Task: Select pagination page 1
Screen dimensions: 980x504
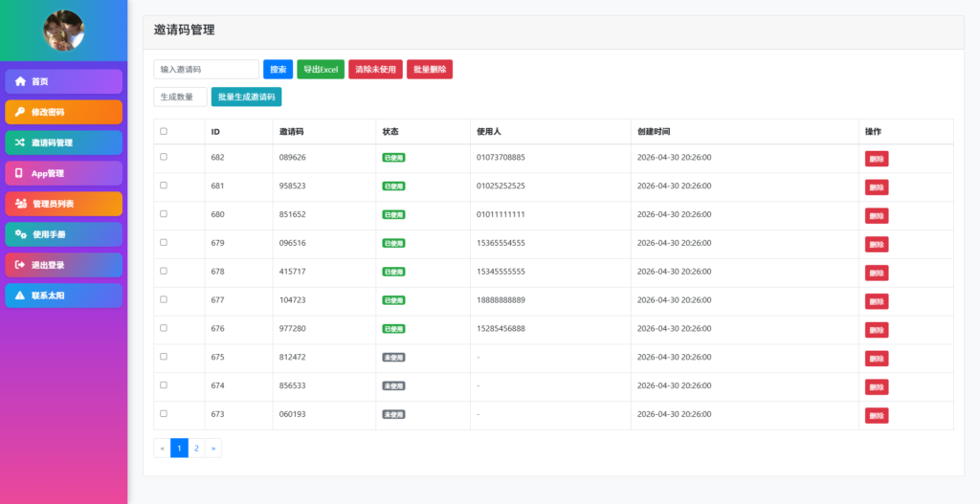Action: click(179, 448)
